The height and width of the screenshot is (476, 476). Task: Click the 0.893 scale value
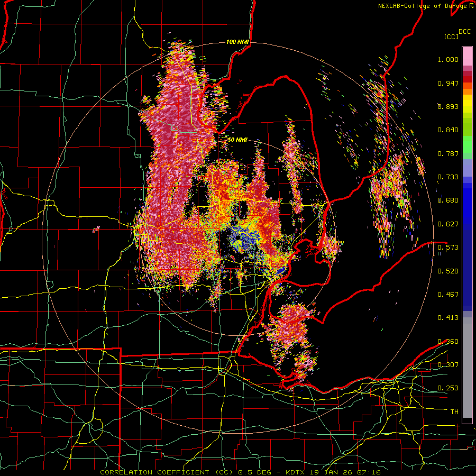click(x=448, y=106)
